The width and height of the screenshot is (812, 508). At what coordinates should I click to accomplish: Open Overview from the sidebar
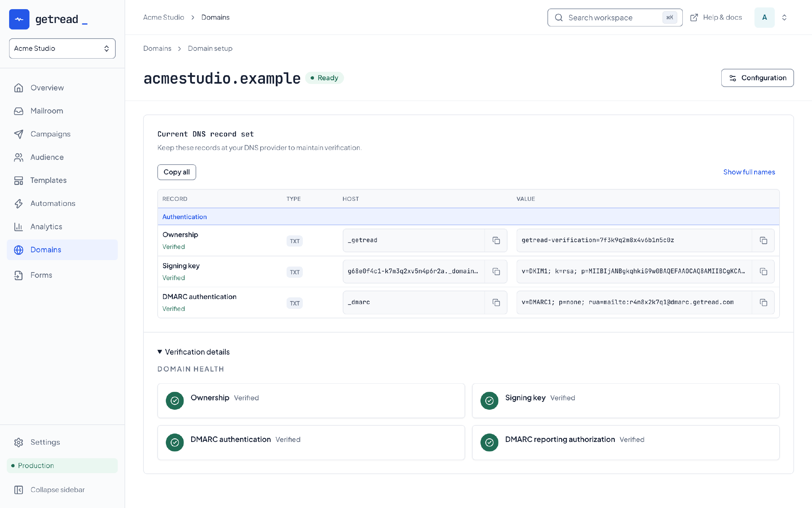(x=62, y=88)
